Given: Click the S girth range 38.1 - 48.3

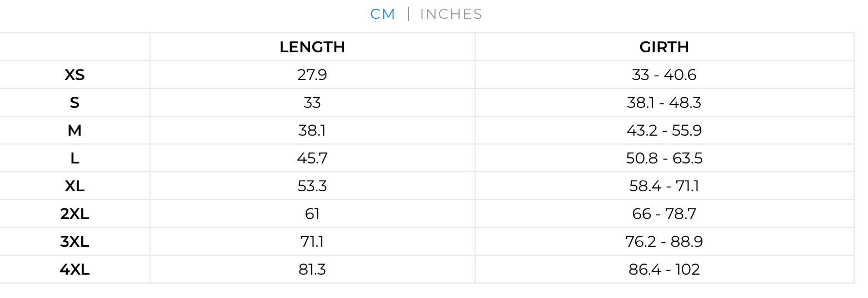Looking at the screenshot, I should click(664, 103).
